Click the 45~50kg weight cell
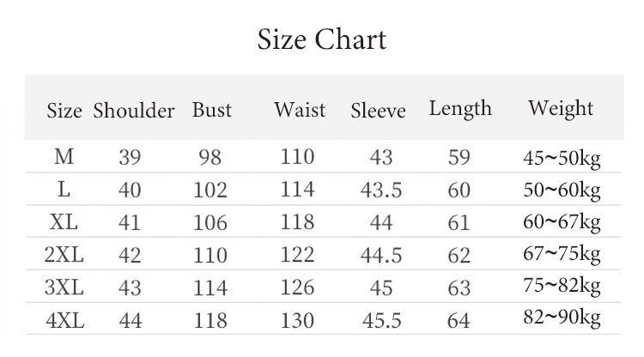The height and width of the screenshot is (357, 644). [x=561, y=158]
